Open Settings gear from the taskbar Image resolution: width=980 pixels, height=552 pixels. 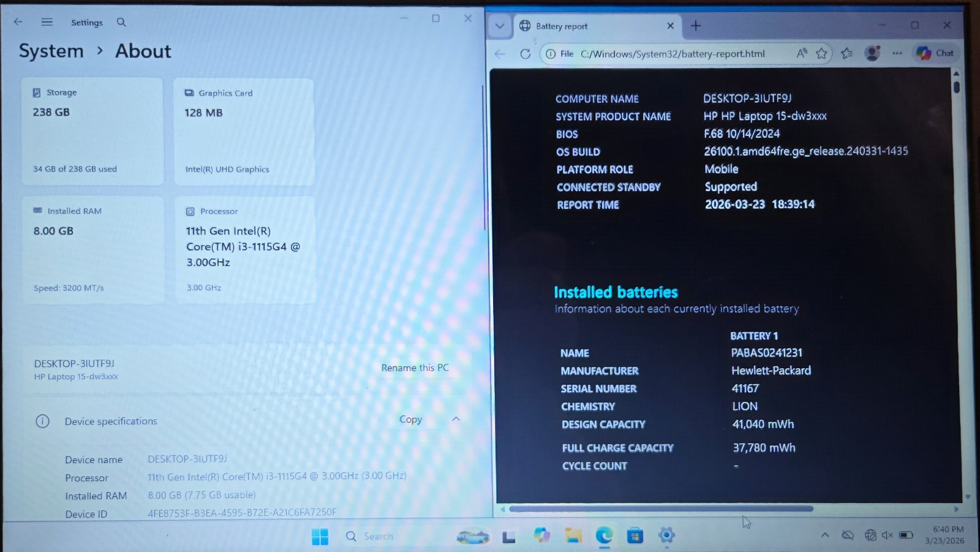pyautogui.click(x=666, y=535)
